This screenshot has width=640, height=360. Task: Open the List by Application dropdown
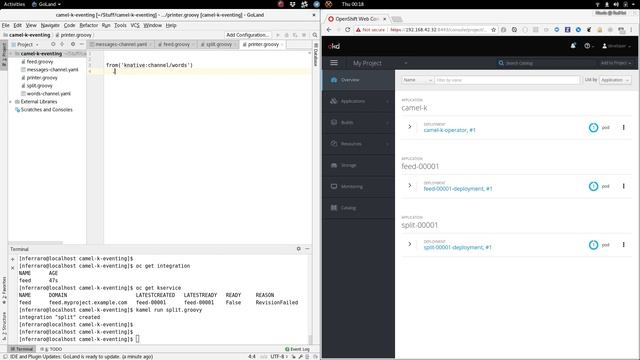615,80
